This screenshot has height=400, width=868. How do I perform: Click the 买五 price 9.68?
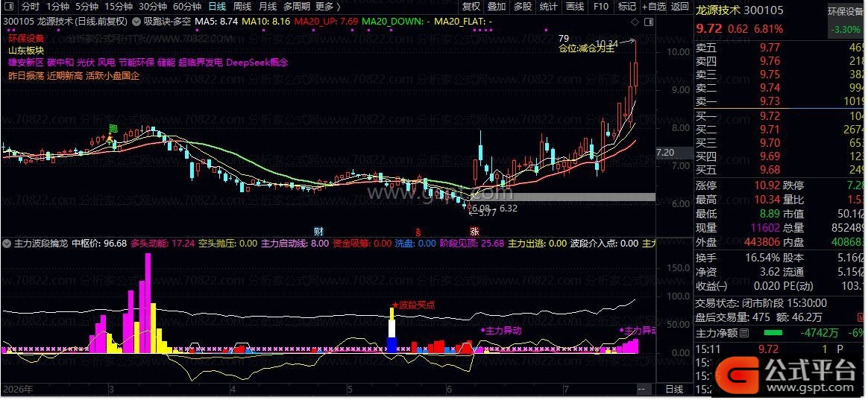770,169
